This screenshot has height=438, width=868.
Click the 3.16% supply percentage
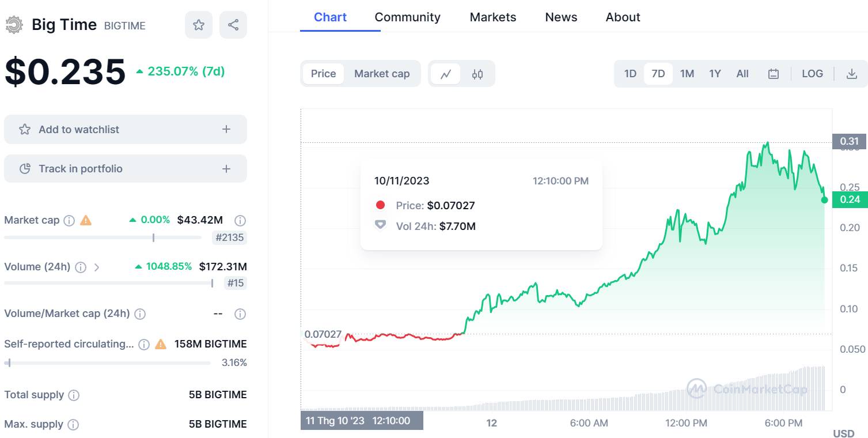pos(234,363)
